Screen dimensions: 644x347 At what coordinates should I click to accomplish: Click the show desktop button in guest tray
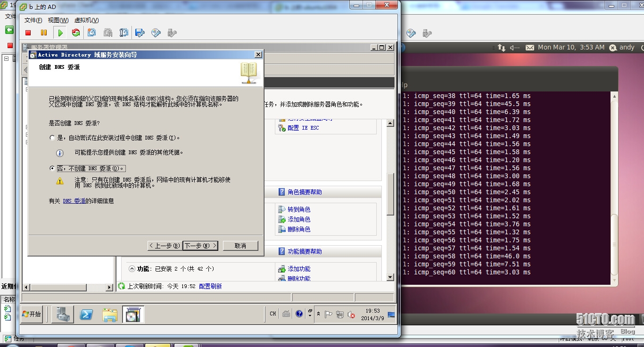click(391, 314)
